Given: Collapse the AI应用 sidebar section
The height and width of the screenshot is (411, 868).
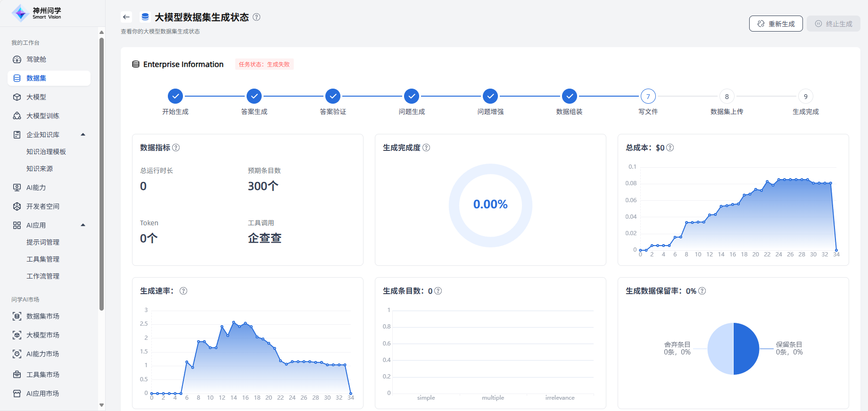Looking at the screenshot, I should pos(83,225).
